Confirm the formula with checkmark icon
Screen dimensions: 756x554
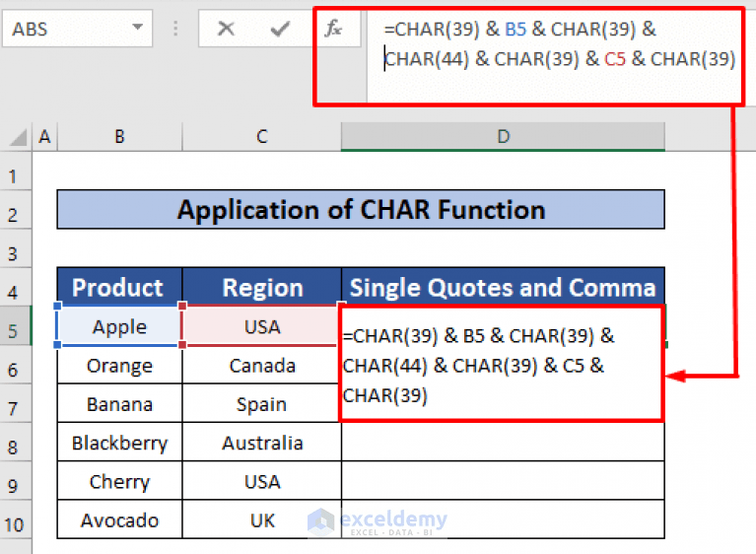(x=280, y=29)
